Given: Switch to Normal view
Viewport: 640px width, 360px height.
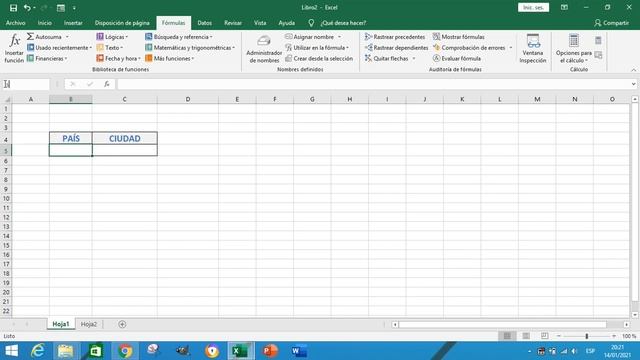Looking at the screenshot, I should [507, 336].
